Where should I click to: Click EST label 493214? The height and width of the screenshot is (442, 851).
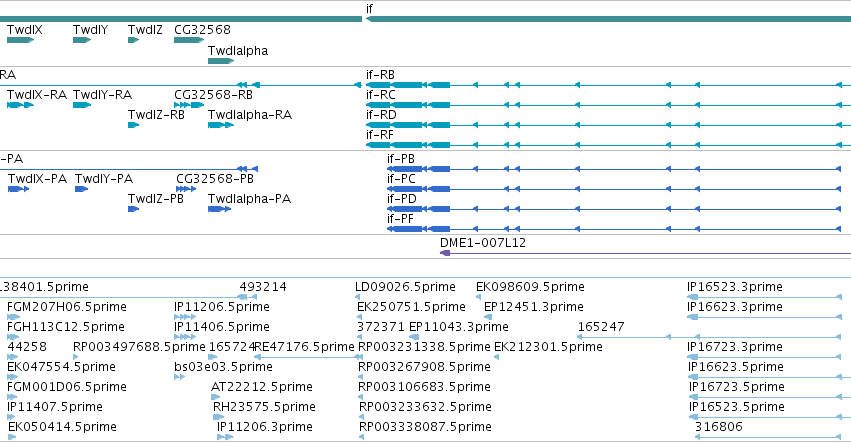click(x=263, y=287)
